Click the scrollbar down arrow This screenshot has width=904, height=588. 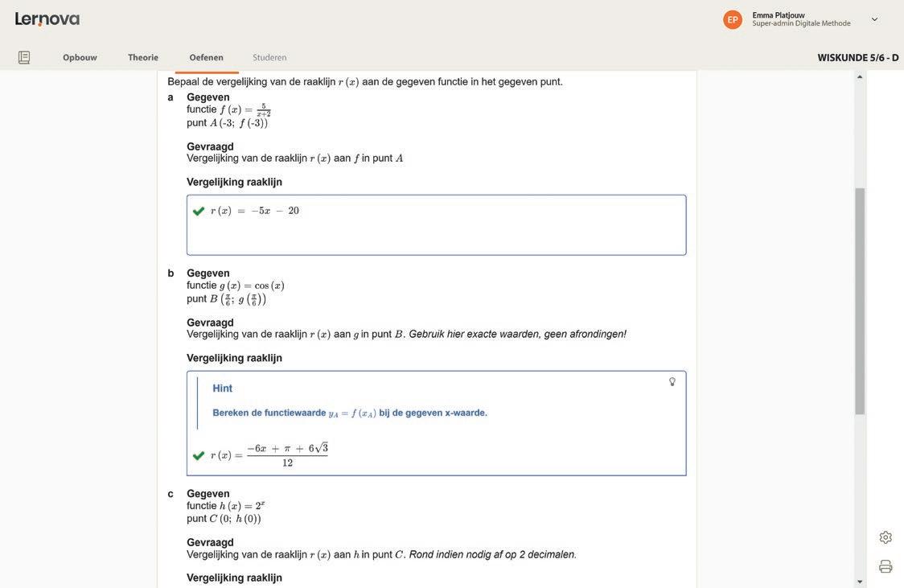click(860, 582)
